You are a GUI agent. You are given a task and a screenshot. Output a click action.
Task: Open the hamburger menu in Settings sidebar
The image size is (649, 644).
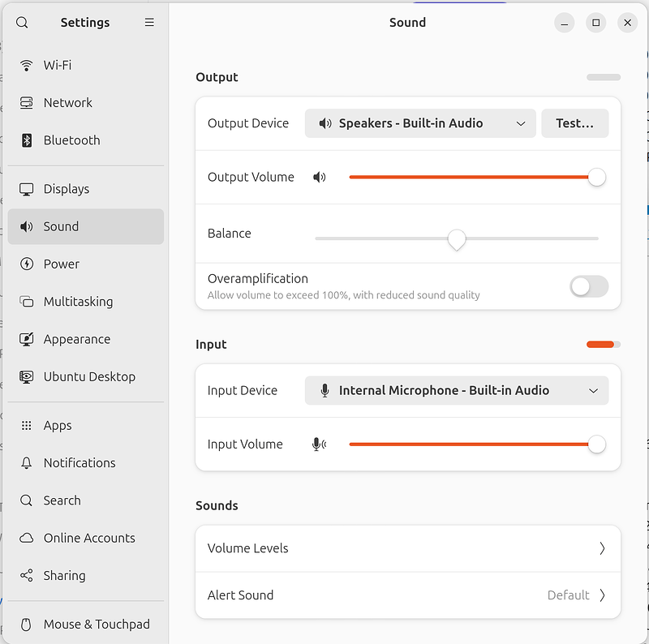149,23
